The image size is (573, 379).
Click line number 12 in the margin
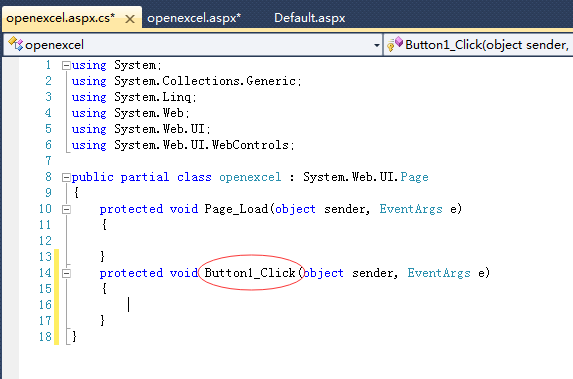(45, 241)
